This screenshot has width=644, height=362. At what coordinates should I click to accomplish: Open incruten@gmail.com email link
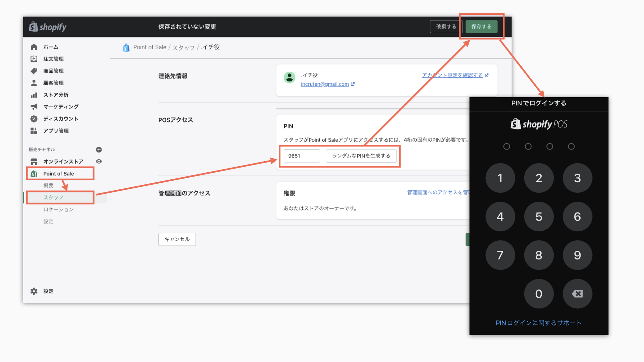point(325,84)
